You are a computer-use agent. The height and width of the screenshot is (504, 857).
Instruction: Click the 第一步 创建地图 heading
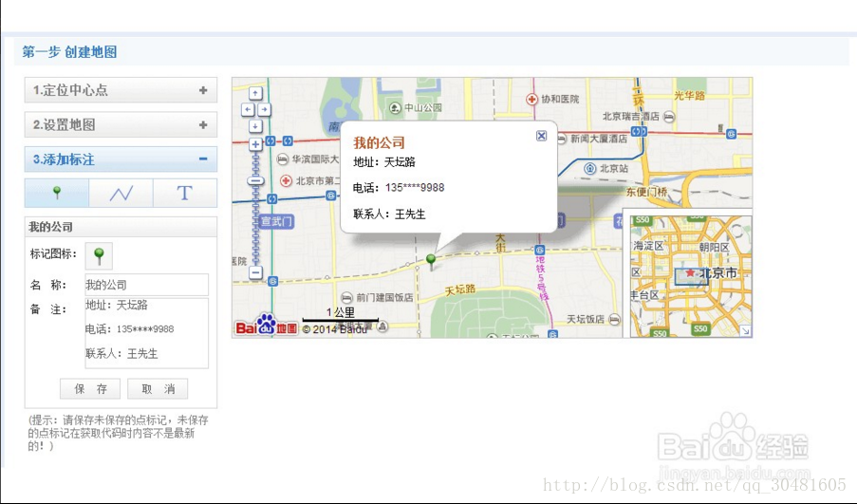(69, 52)
